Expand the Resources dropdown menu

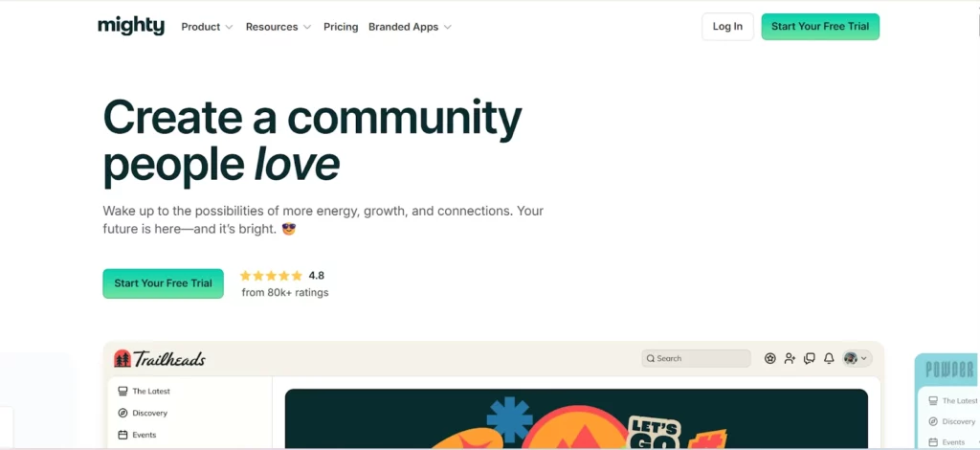pos(278,27)
